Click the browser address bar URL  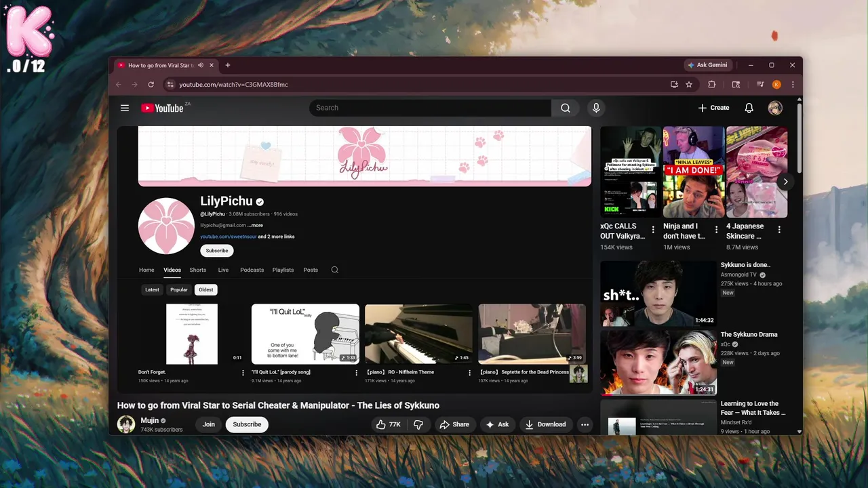pos(233,85)
